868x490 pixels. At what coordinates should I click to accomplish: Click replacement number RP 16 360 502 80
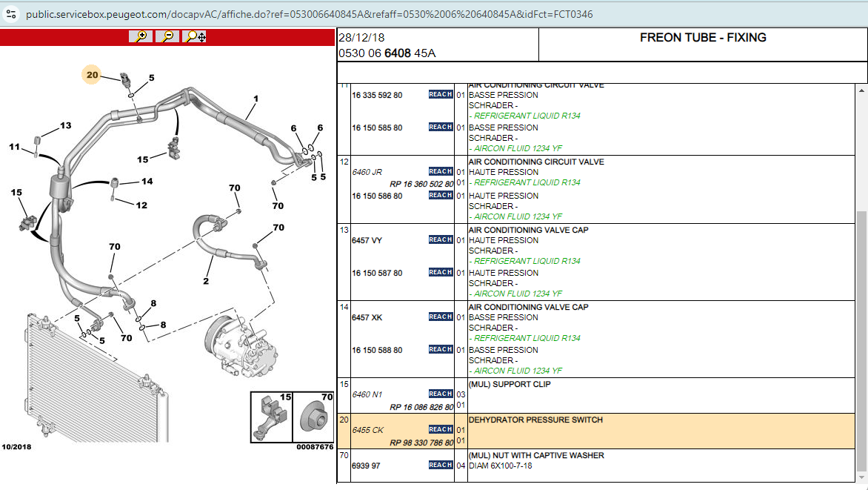[421, 184]
